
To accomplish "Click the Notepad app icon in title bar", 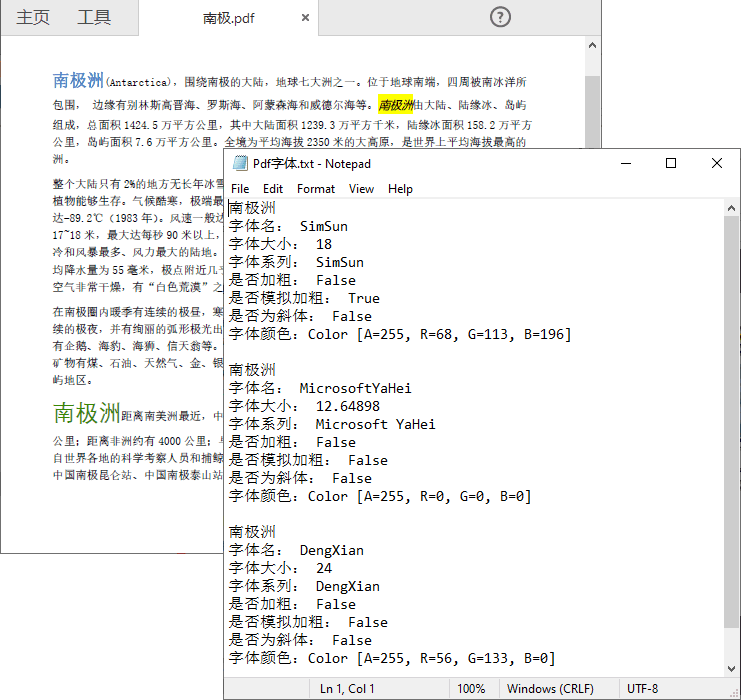I will 239,164.
